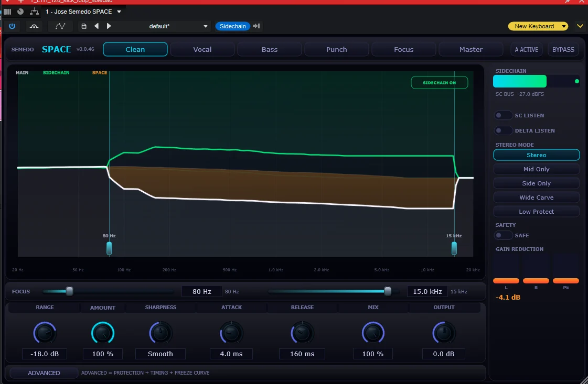Select Mid Only stereo mode
Viewport: 588px width, 384px height.
(x=537, y=169)
